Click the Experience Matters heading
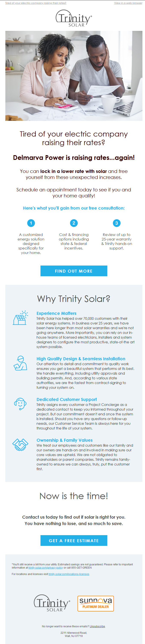The width and height of the screenshot is (145, 644). click(x=57, y=313)
